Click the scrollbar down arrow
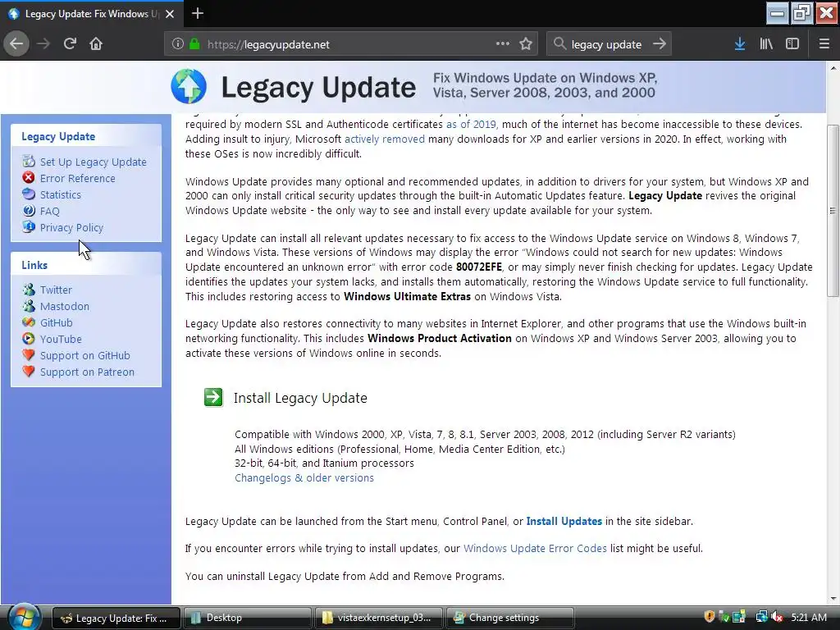Screen dimensions: 840x630 [833, 599]
